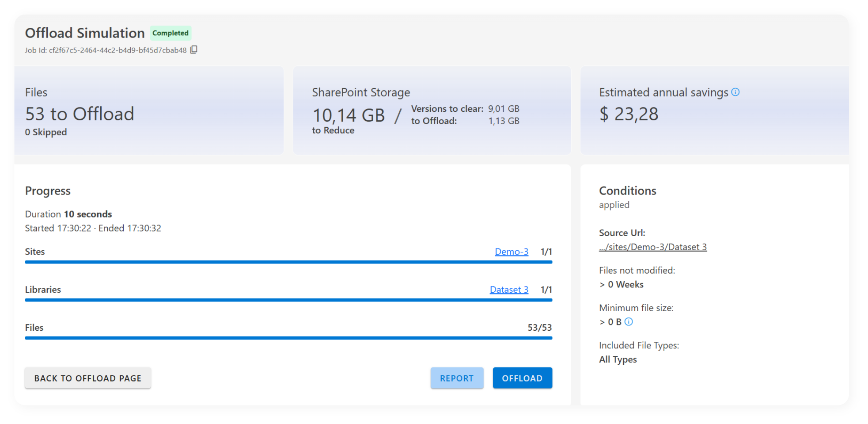
Task: Click info icon beside Estimated annual savings
Action: point(735,92)
